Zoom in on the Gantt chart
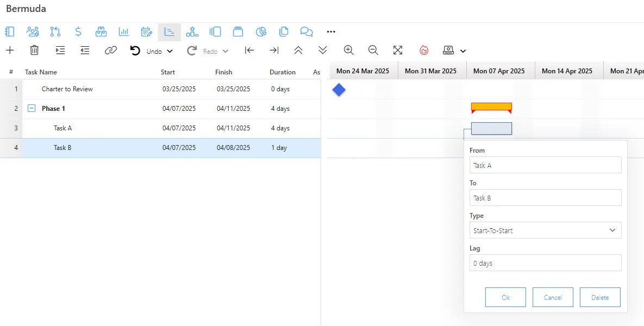The width and height of the screenshot is (644, 326). (x=349, y=50)
